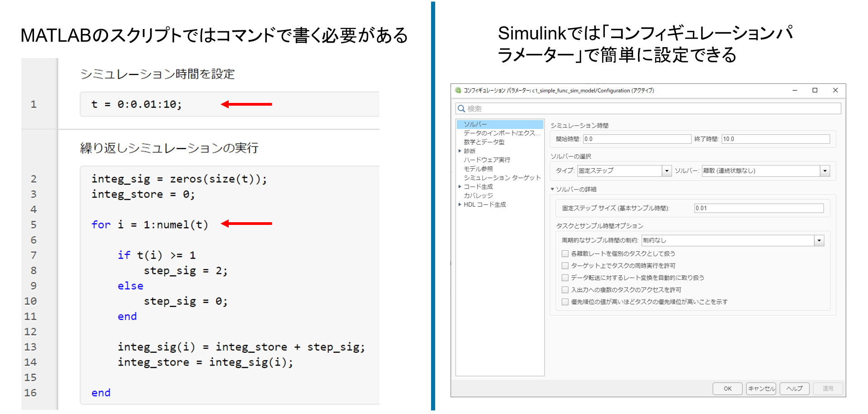This screenshot has width=868, height=414.
Task: Click the 繰り返しシミュレーションの実行 heading
Action: [x=169, y=148]
